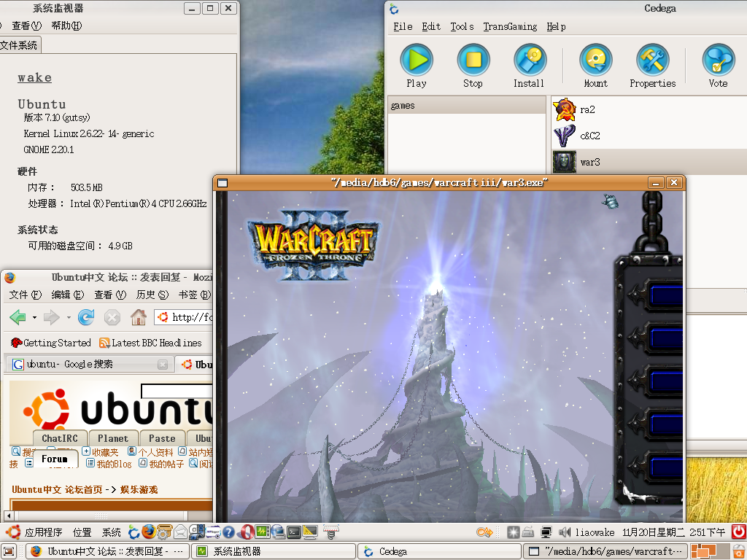Click the Firefox Stop loading button
The height and width of the screenshot is (560, 747).
112,317
